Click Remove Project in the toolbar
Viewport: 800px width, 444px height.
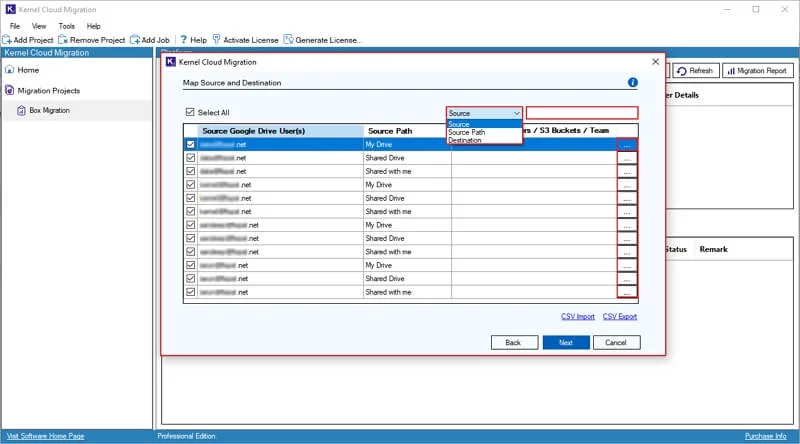click(x=92, y=40)
